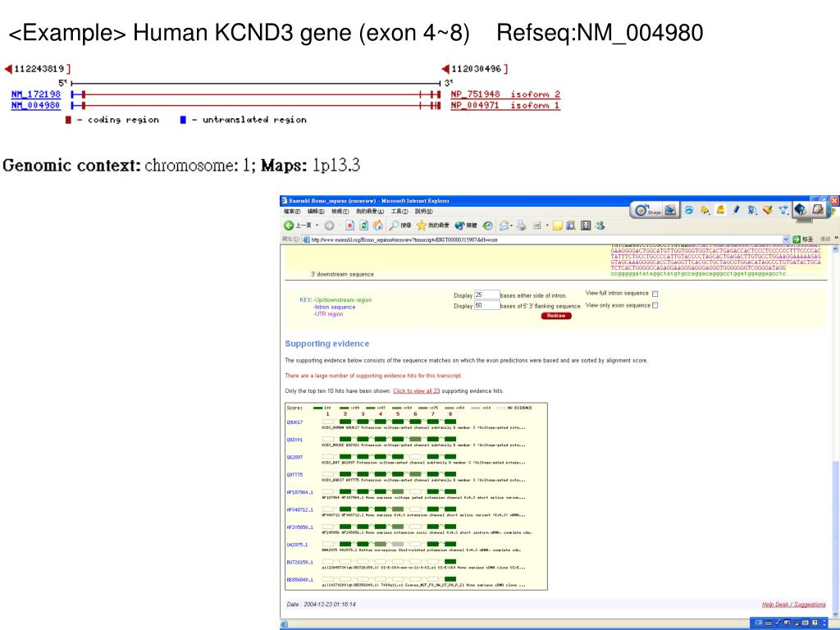Open the BE856849.1 evidence link
This screenshot has height=630, width=840.
pos(300,579)
